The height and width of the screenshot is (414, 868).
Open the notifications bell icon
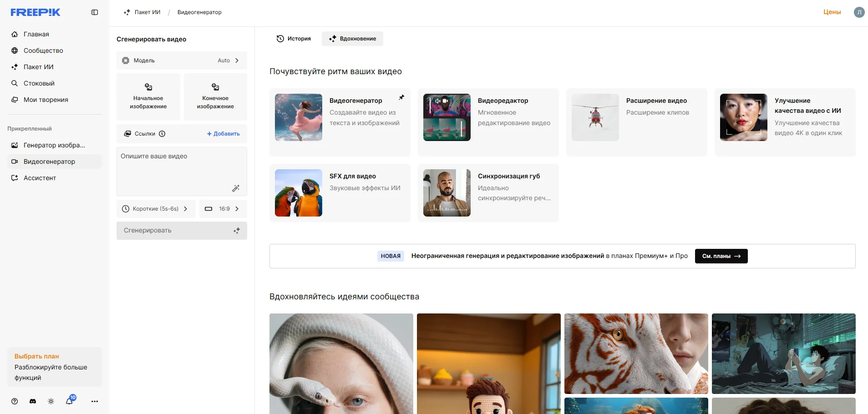click(x=69, y=401)
